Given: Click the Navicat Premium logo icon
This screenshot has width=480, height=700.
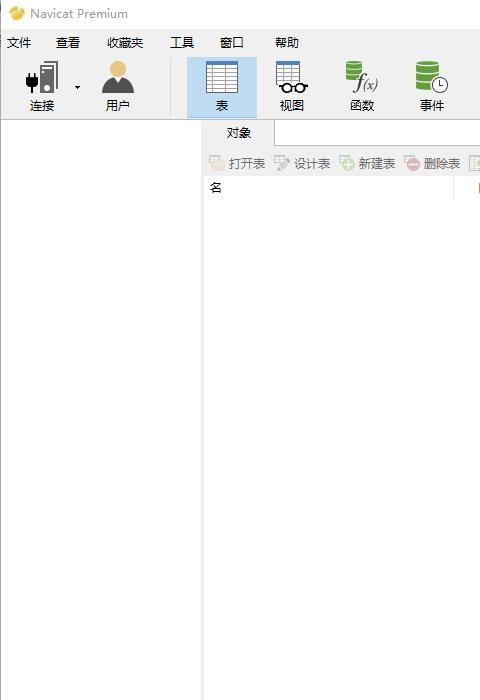Looking at the screenshot, I should click(17, 13).
